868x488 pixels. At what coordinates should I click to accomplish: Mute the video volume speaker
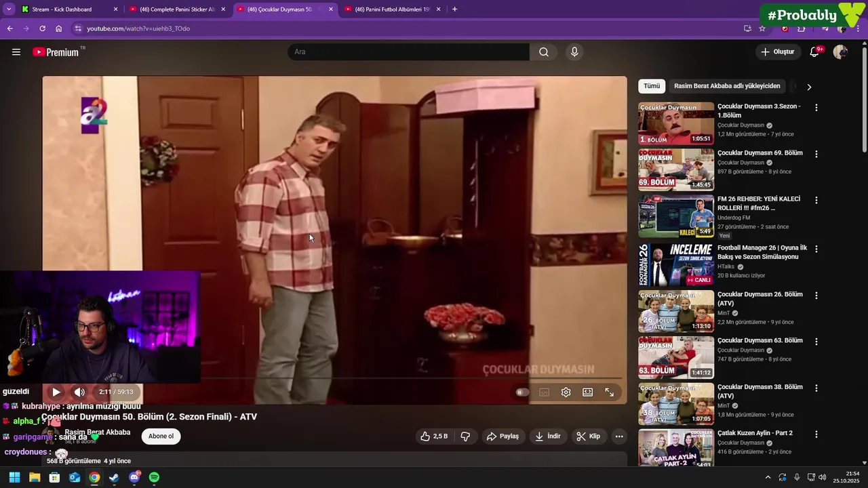coord(79,392)
